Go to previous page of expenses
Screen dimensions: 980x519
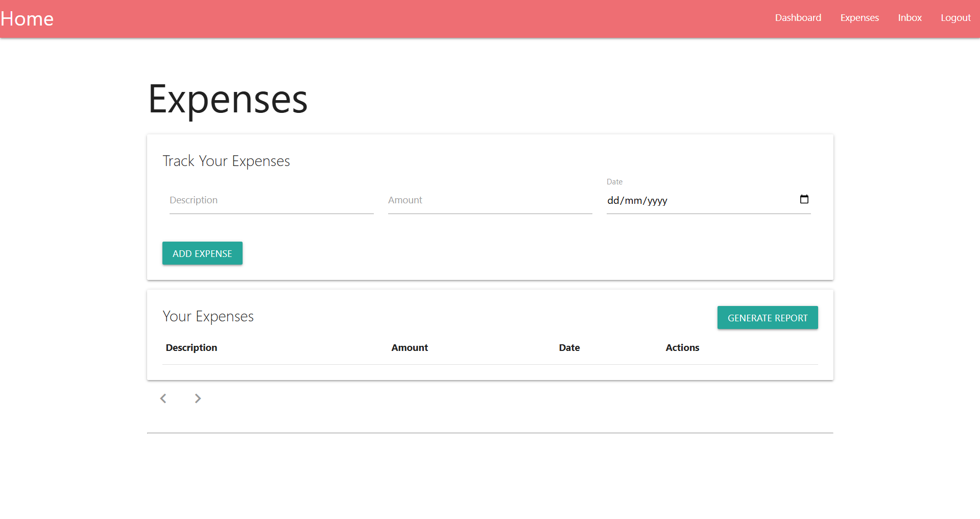163,398
